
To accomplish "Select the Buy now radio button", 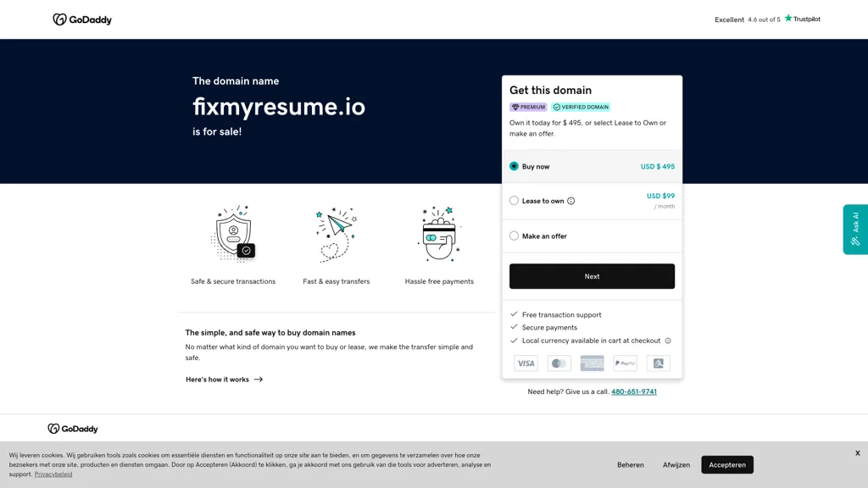I will (514, 167).
